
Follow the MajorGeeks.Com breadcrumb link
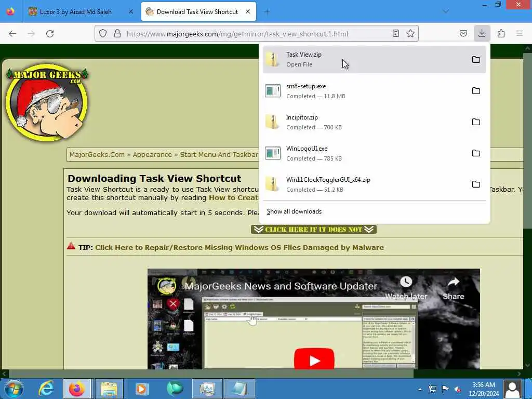tap(97, 155)
